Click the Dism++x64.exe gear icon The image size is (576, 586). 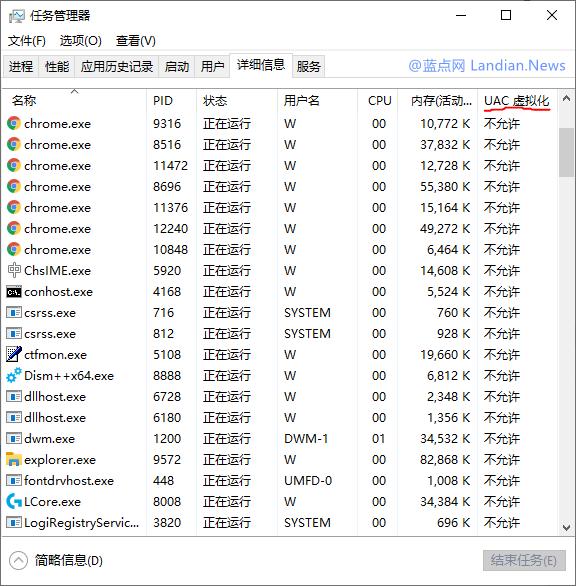coord(14,375)
